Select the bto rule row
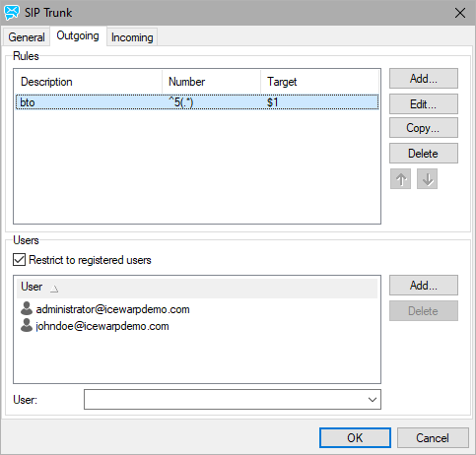The image size is (476, 455). point(197,102)
